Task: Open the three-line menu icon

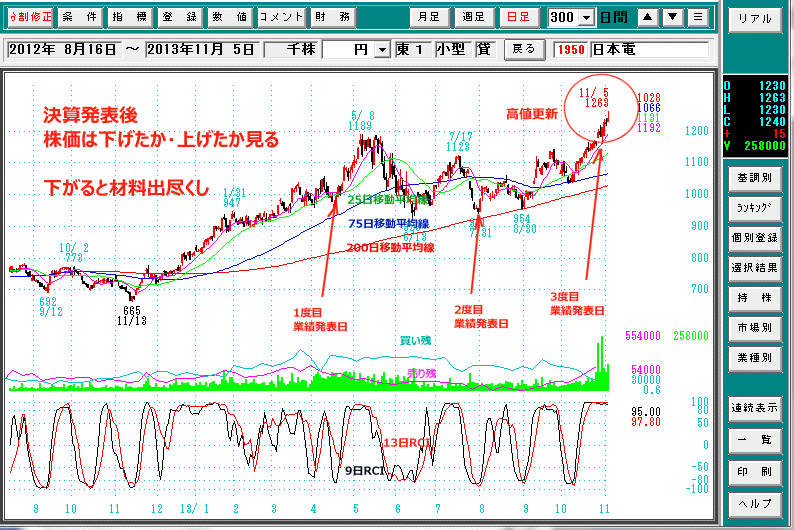Action: (698, 17)
